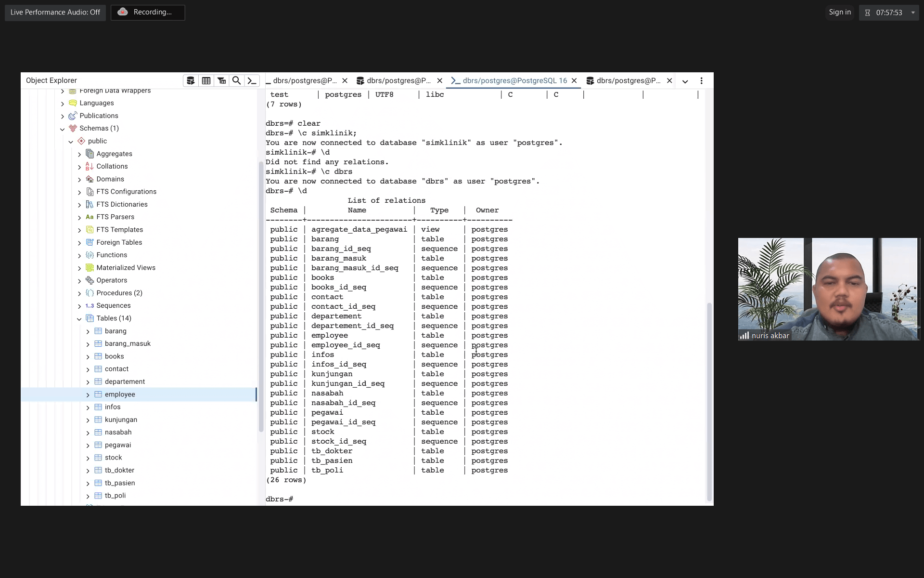The height and width of the screenshot is (578, 924).
Task: Open the Search Objects magnifier icon
Action: pyautogui.click(x=236, y=80)
